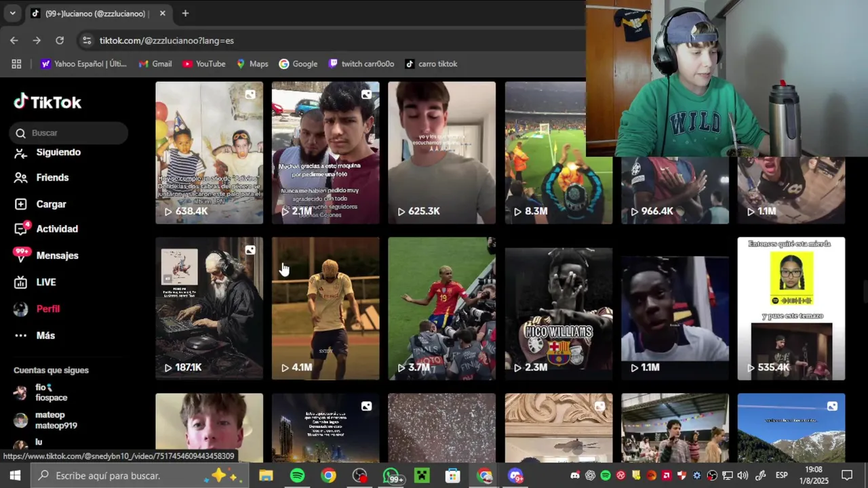Open Microsoft Store from taskbar
The height and width of the screenshot is (488, 868).
[453, 476]
